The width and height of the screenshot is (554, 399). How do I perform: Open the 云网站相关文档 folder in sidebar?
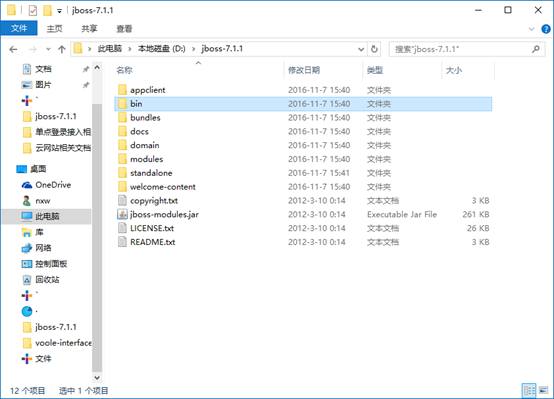coord(63,148)
